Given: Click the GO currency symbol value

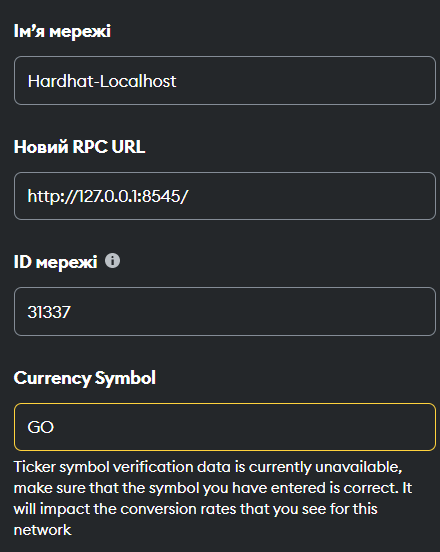Looking at the screenshot, I should click(40, 427).
